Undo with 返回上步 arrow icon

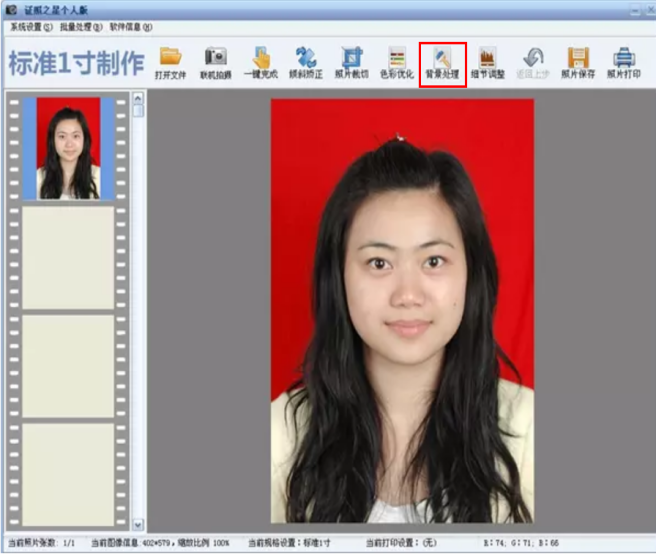tap(533, 63)
